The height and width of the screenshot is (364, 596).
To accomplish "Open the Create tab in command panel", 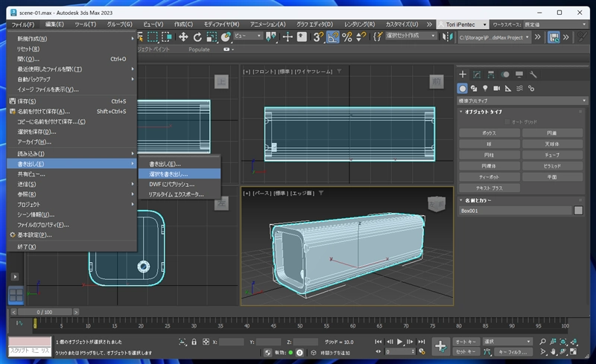I will (463, 74).
